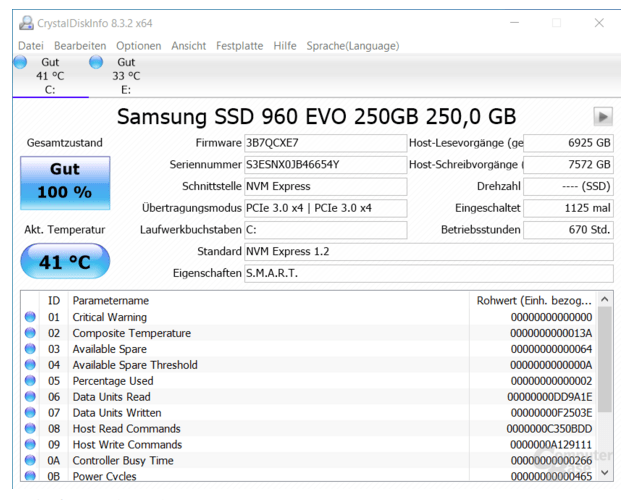Open the Bearbeiten menu
Viewport: 629px width, 500px height.
tap(80, 46)
